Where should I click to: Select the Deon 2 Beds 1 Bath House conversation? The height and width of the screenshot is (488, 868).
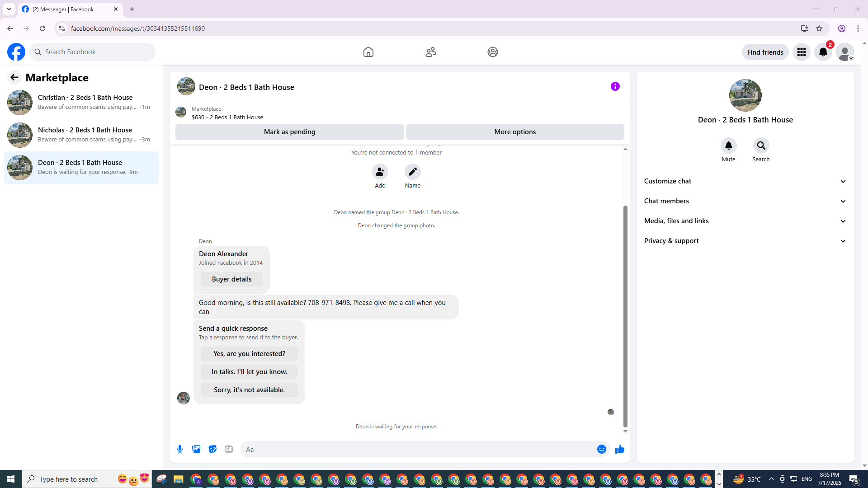(x=81, y=168)
